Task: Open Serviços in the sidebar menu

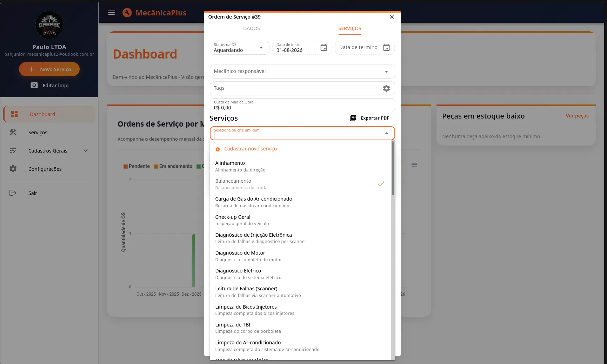Action: (49, 132)
